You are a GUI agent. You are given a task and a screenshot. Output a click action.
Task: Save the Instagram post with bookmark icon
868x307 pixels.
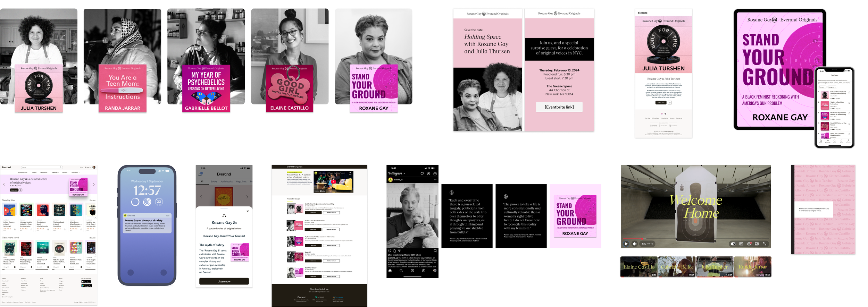click(x=435, y=251)
